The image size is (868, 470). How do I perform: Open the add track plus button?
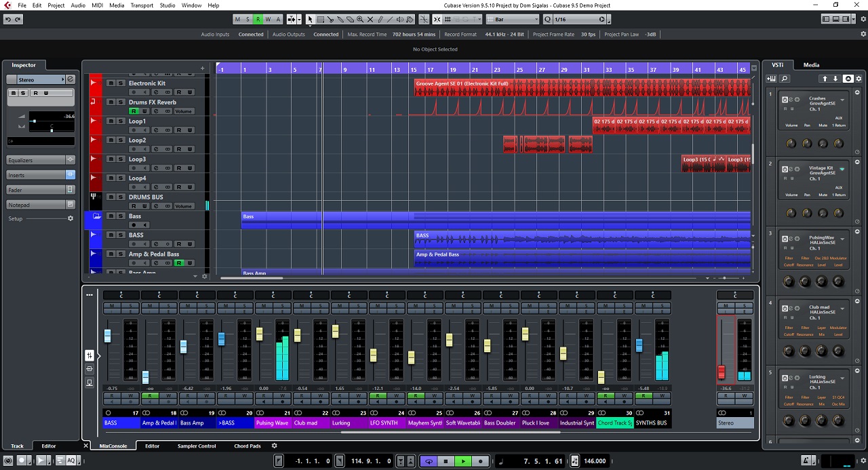[x=202, y=68]
